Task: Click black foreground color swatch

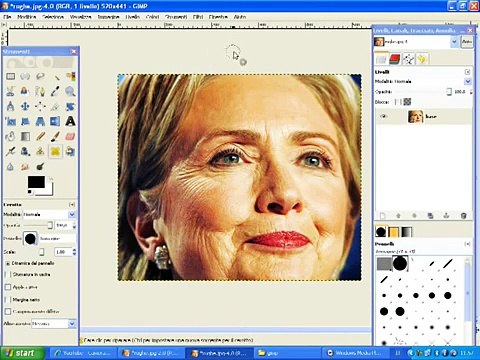Action: pos(36,182)
